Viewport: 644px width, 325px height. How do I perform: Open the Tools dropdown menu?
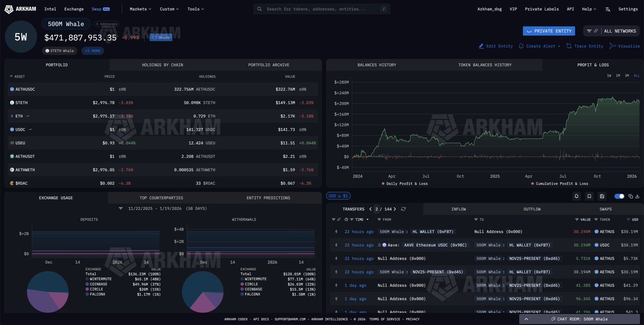pyautogui.click(x=195, y=9)
